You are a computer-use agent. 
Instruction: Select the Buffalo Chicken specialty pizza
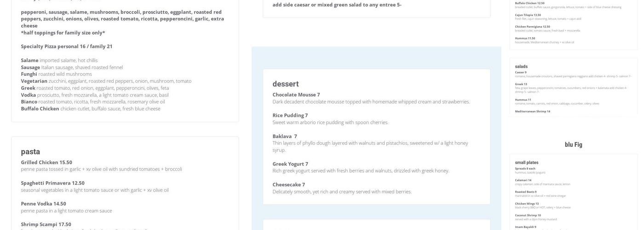40,109
